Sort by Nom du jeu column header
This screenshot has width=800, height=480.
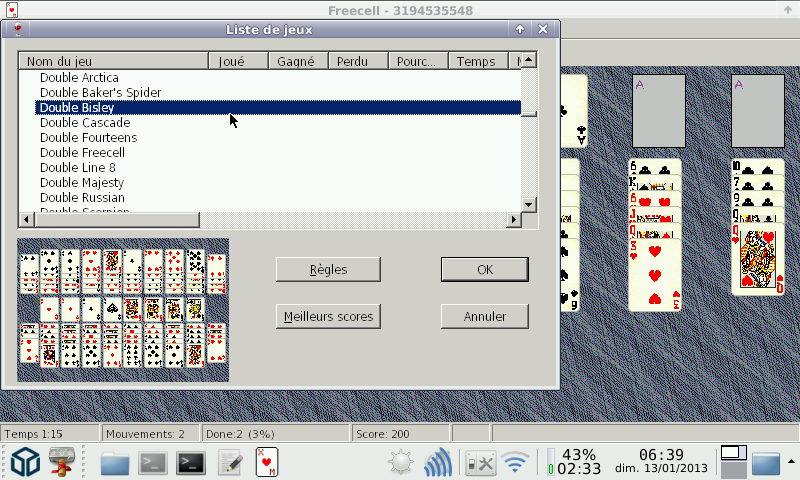[114, 61]
